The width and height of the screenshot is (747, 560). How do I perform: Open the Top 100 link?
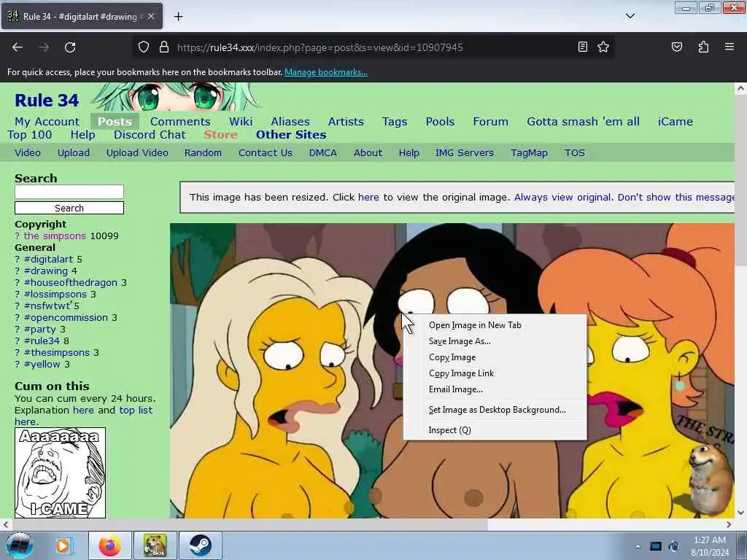click(29, 135)
